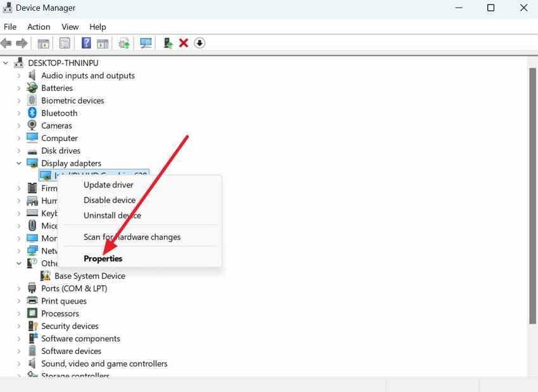Click the Properties sheet toolbar icon
The width and height of the screenshot is (538, 392).
[x=65, y=43]
